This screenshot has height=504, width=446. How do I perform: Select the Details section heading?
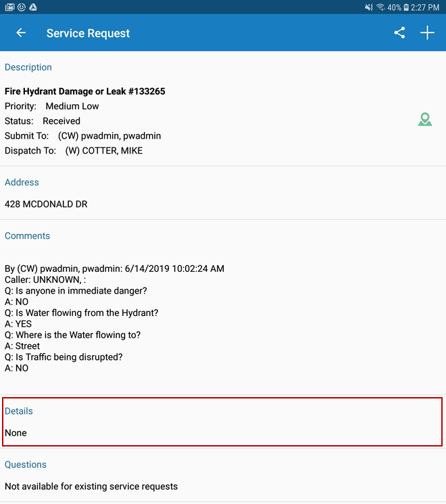19,411
